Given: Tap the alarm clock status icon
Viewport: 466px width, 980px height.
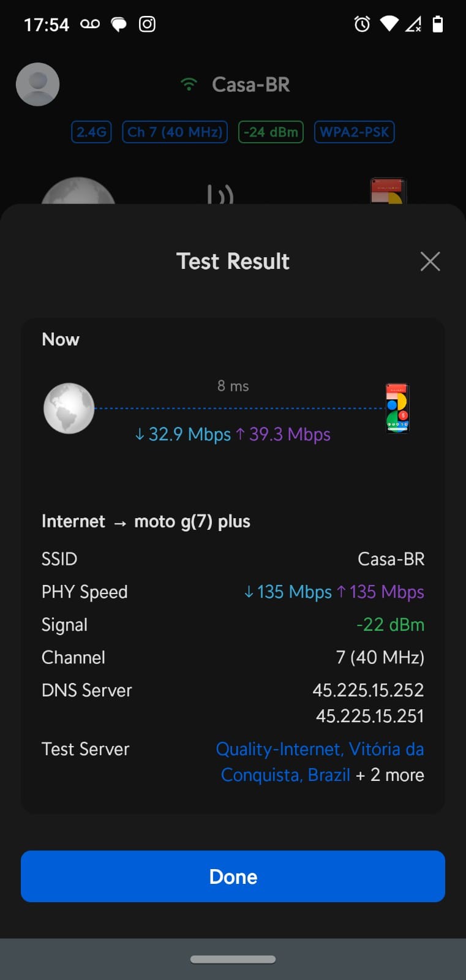Looking at the screenshot, I should [x=362, y=24].
